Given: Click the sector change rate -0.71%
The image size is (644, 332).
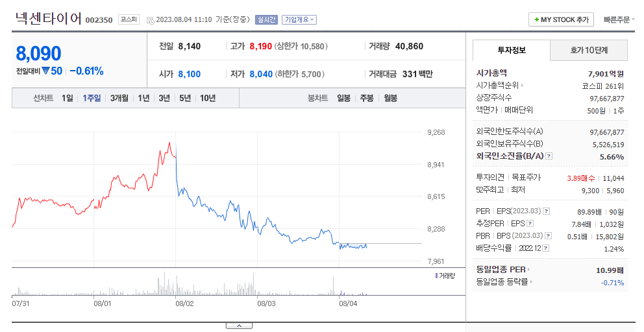Looking at the screenshot, I should point(612,282).
